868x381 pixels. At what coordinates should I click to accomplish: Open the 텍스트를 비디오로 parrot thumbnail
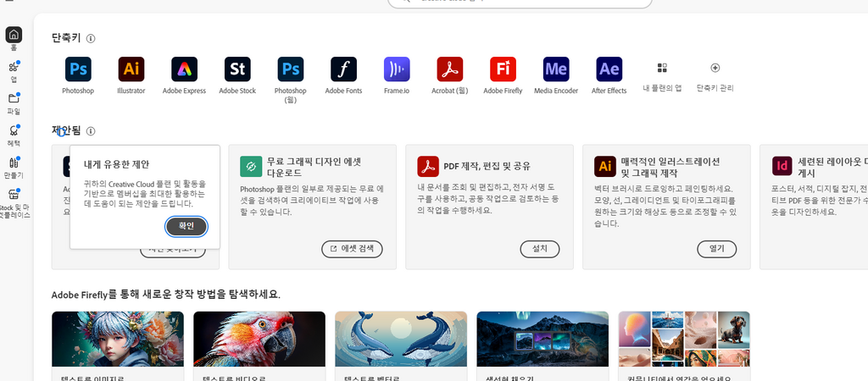click(x=259, y=339)
